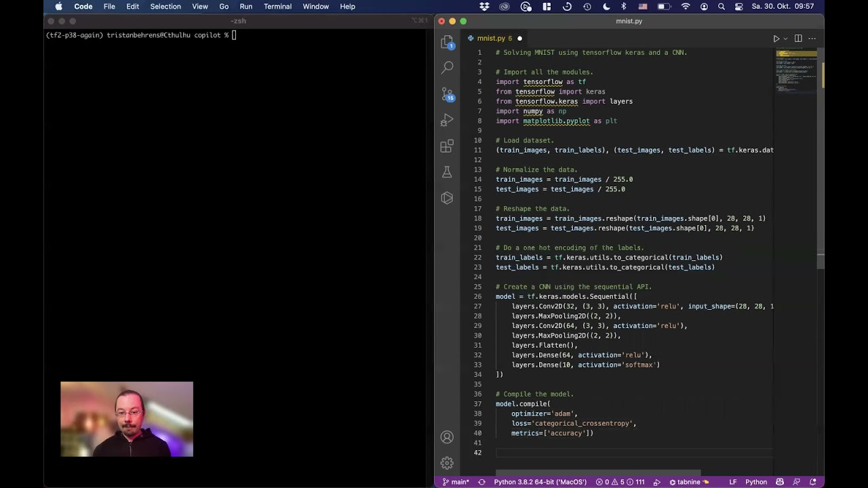Click the terminal prompt in zsh window
868x488 pixels.
point(141,35)
